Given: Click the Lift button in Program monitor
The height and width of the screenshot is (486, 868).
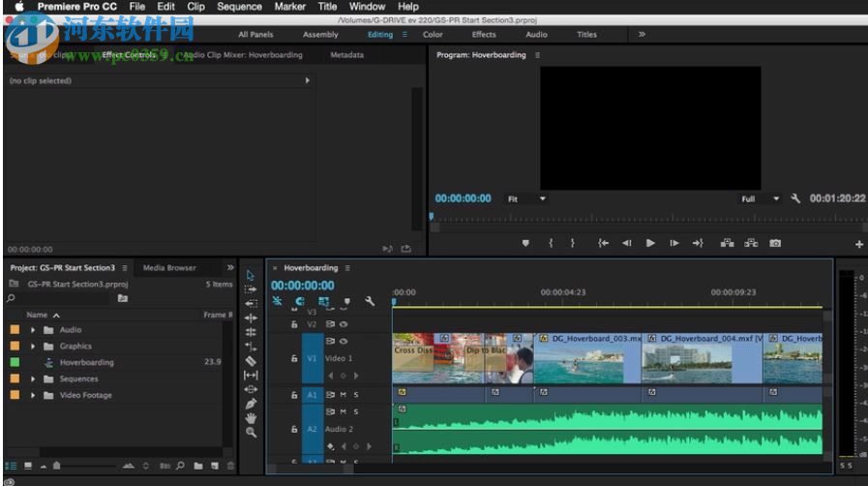Looking at the screenshot, I should pyautogui.click(x=727, y=243).
